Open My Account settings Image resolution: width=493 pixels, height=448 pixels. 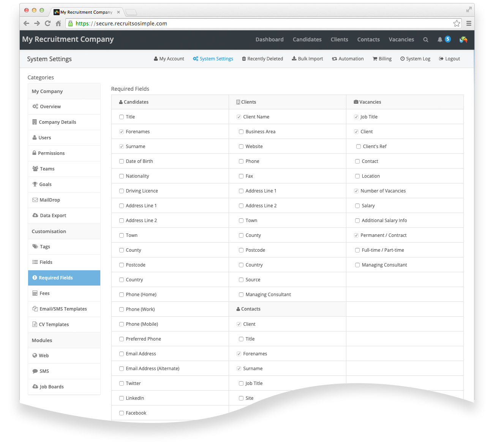click(x=169, y=59)
